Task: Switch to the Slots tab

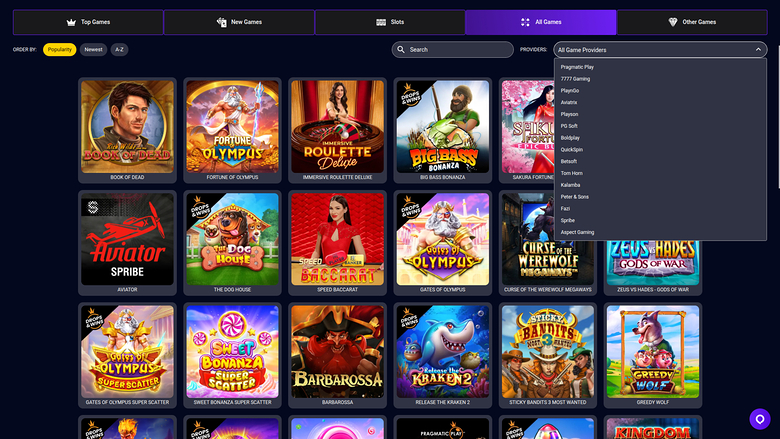Action: click(390, 22)
